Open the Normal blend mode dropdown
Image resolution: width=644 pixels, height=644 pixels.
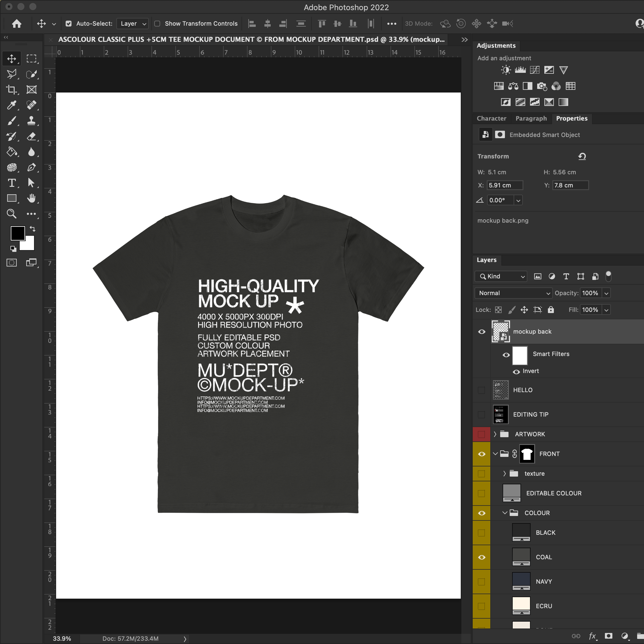513,293
